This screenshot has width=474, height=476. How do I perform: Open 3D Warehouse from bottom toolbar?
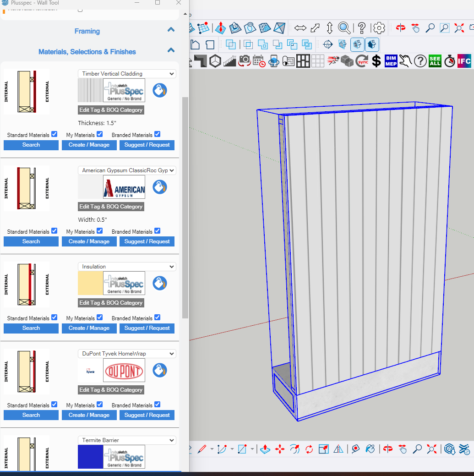point(450,449)
